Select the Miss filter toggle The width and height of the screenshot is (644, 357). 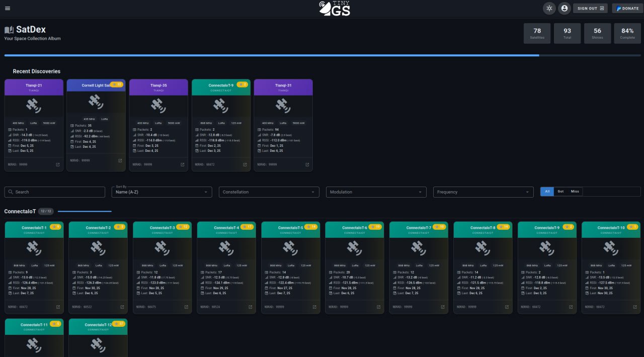click(575, 192)
